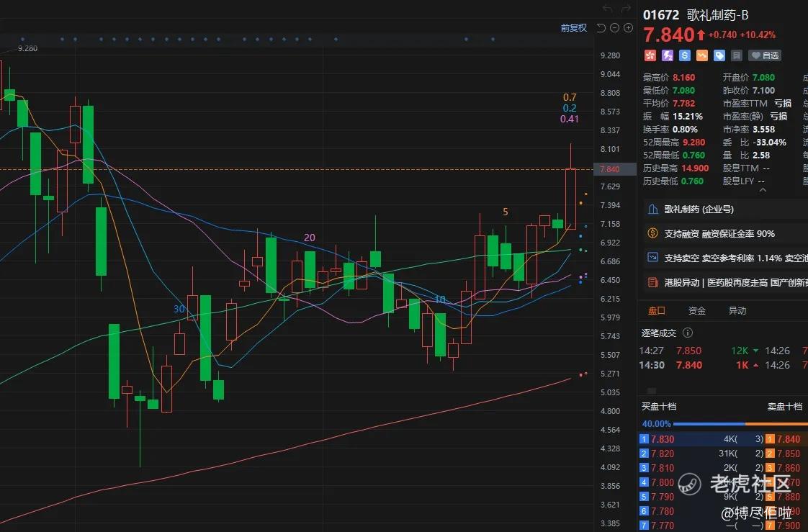This screenshot has width=808, height=532.
Task: Click the coin icon beside 支持融资
Action: tap(653, 233)
